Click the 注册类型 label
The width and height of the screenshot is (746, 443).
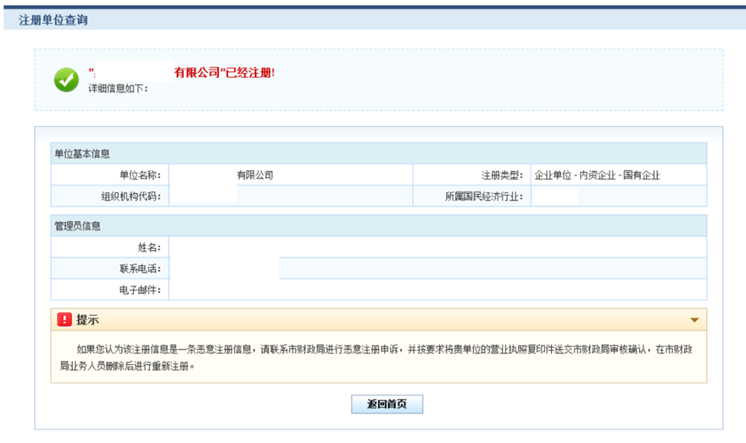[x=502, y=175]
